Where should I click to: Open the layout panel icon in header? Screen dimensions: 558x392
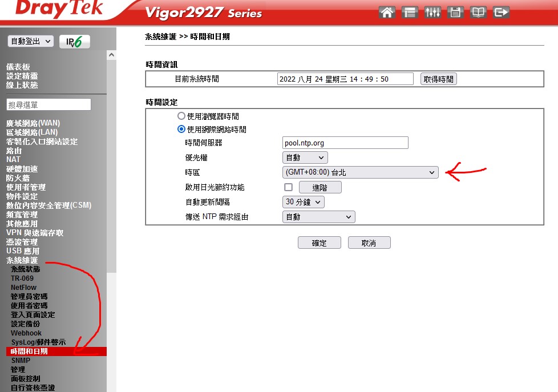coord(410,12)
